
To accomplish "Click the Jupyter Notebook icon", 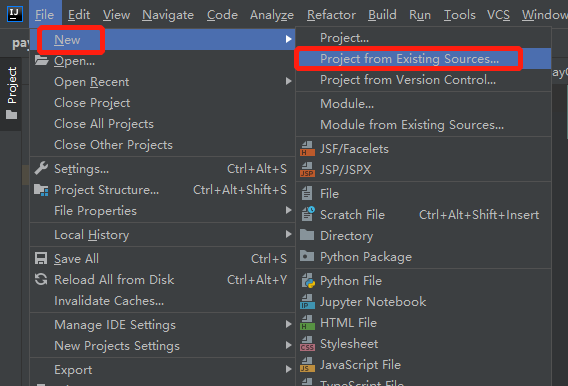I will pyautogui.click(x=307, y=302).
